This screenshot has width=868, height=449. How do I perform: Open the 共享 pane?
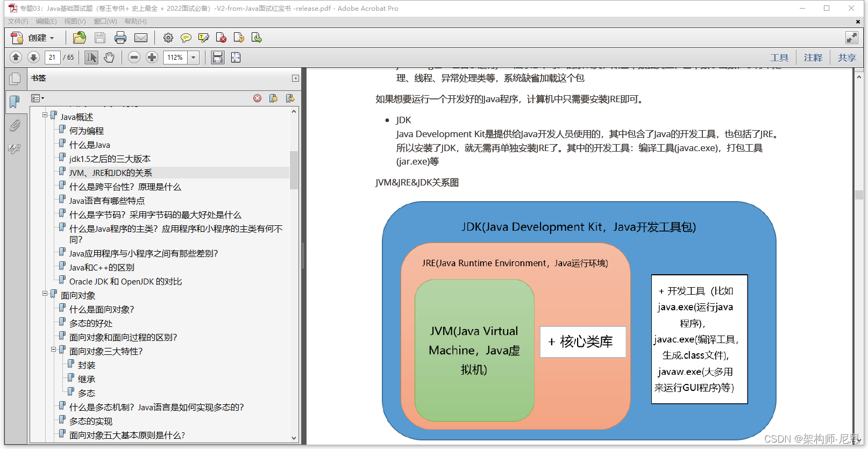[847, 58]
